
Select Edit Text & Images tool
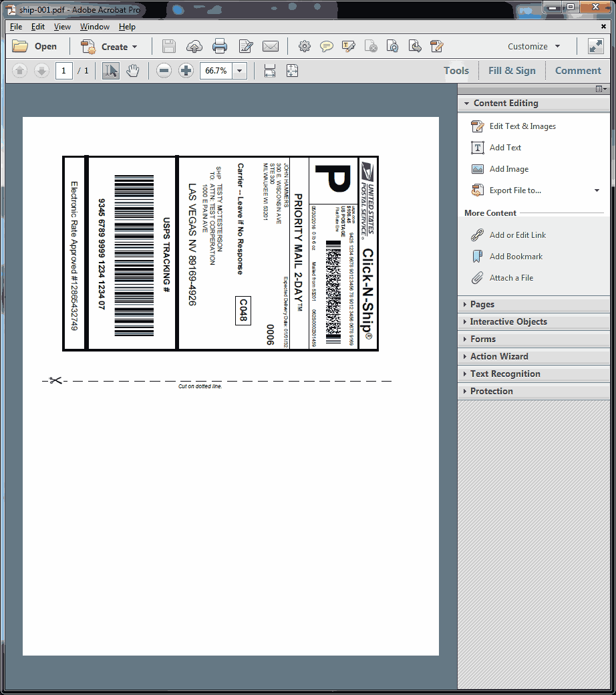[513, 126]
